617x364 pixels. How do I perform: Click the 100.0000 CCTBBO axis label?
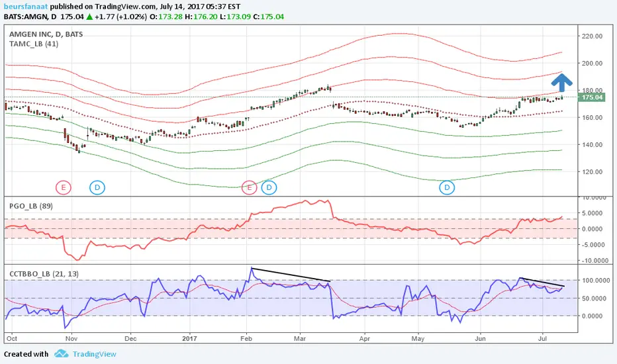click(595, 281)
